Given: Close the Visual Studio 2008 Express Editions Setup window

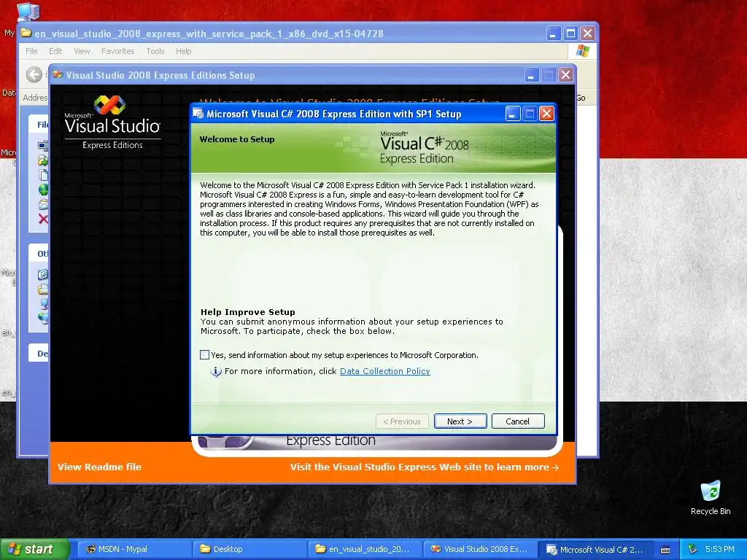Looking at the screenshot, I should pyautogui.click(x=565, y=75).
